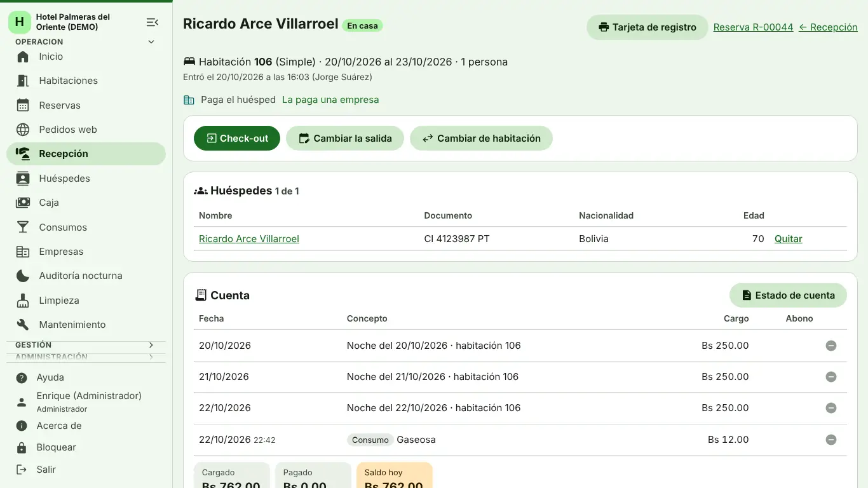
Task: Click the Caja cash icon
Action: tap(23, 203)
